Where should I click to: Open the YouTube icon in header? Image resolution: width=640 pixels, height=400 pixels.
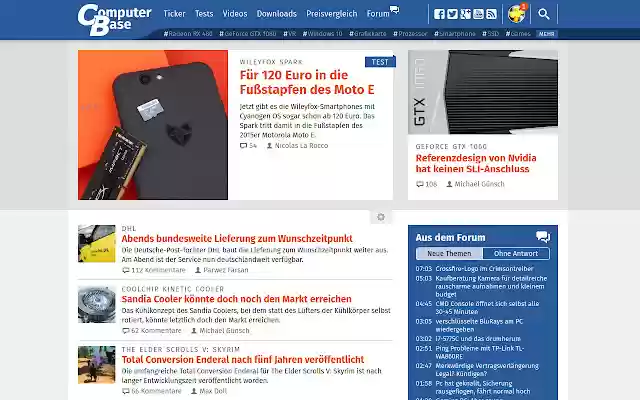(478, 14)
